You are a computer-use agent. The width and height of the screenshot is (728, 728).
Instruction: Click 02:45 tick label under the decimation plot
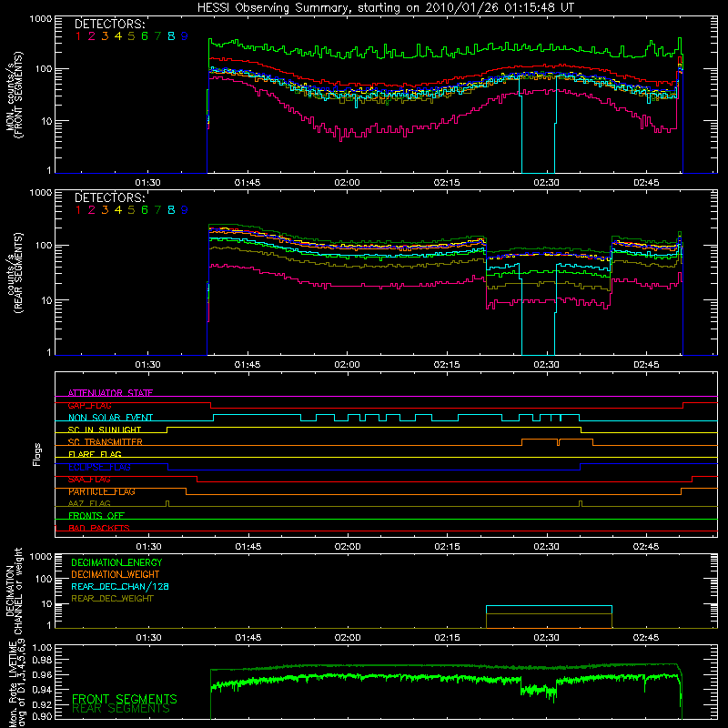[646, 638]
